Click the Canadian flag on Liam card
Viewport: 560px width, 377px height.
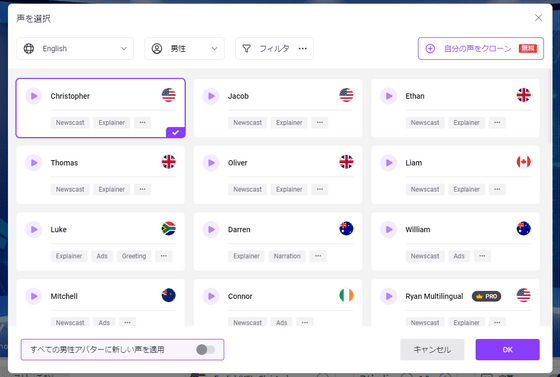[524, 162]
